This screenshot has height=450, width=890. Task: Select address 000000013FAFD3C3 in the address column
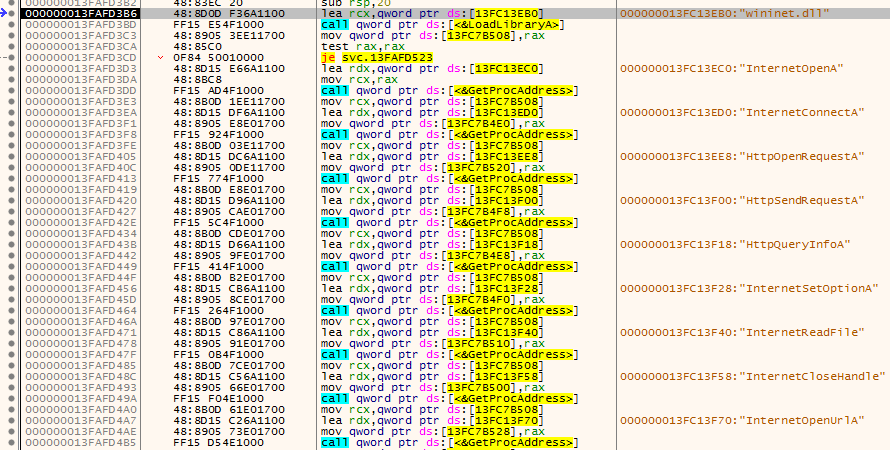[x=81, y=35]
